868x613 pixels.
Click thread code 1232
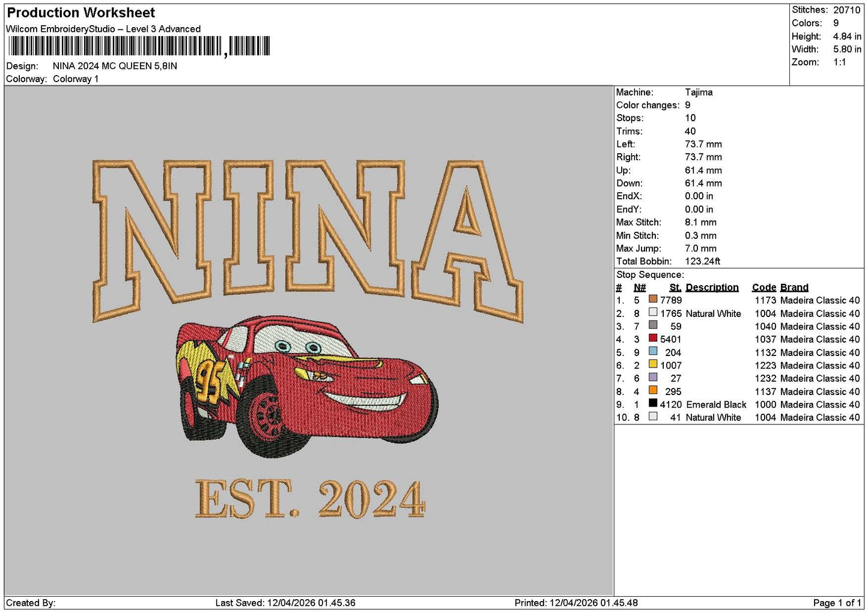pyautogui.click(x=765, y=378)
